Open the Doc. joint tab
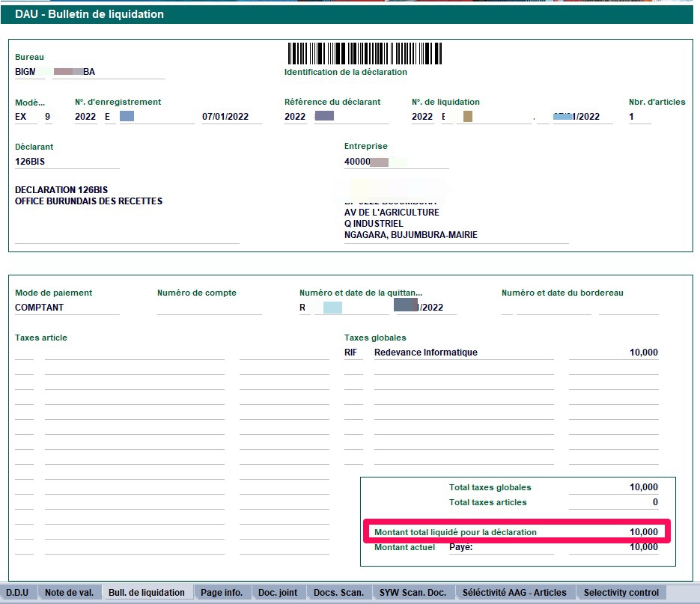The width and height of the screenshot is (700, 604). 278,592
